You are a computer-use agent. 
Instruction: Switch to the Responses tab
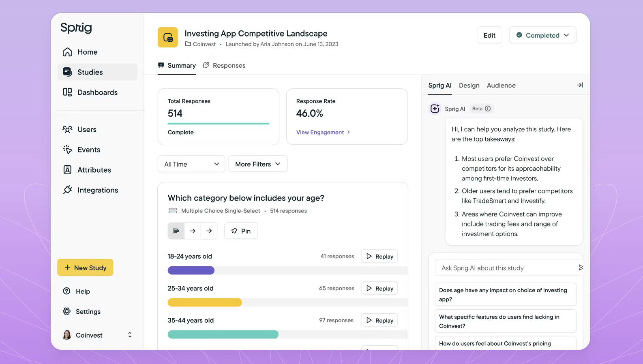224,66
